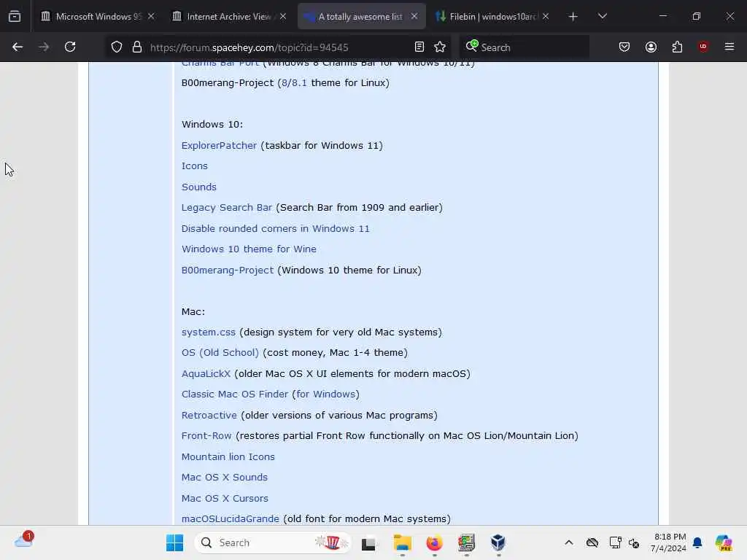Open weather widget on taskbar
Screen dimensions: 747x560
[x=24, y=540]
